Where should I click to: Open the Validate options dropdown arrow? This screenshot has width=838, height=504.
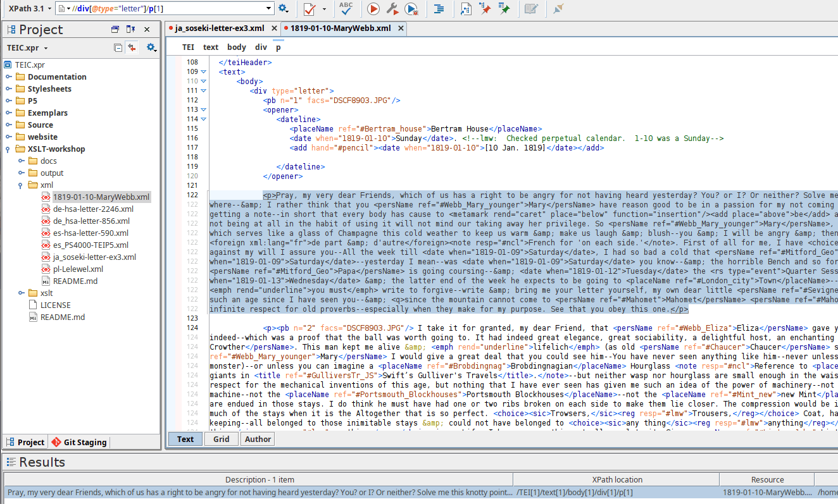(324, 9)
